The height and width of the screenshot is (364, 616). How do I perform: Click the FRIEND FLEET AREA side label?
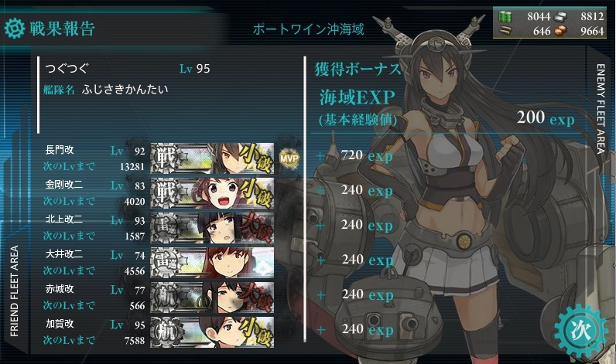point(14,291)
